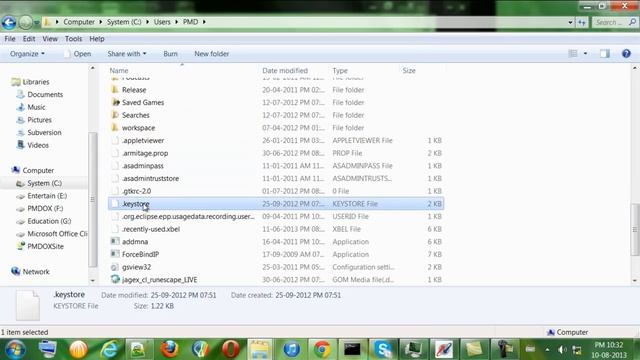
Task: Sort by the Size column header
Action: [x=409, y=71]
